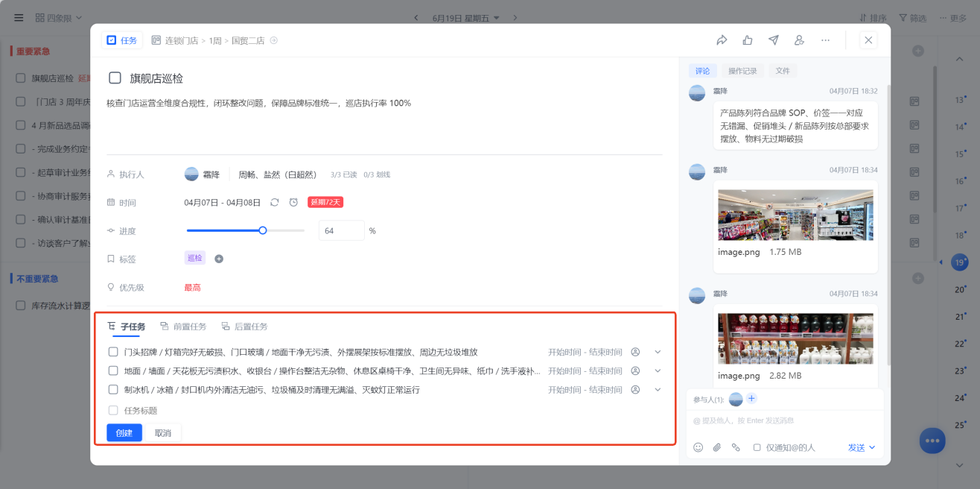980x489 pixels.
Task: Click the 任务 type button in dialog header
Action: (122, 40)
